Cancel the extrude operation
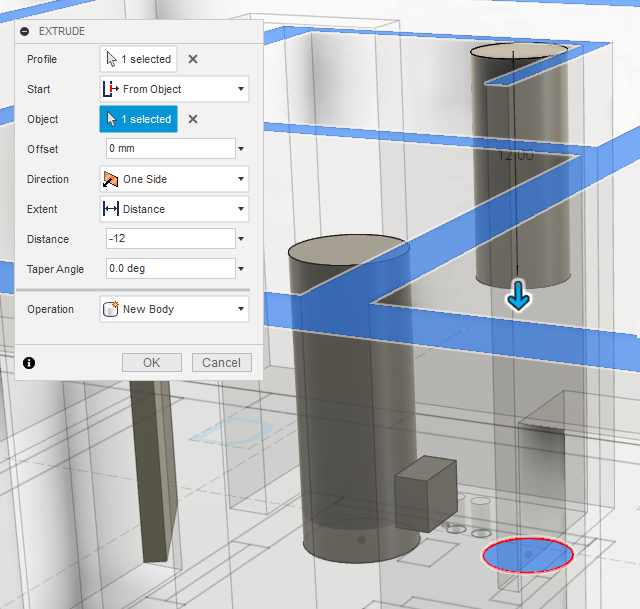This screenshot has width=640, height=609. pos(222,362)
